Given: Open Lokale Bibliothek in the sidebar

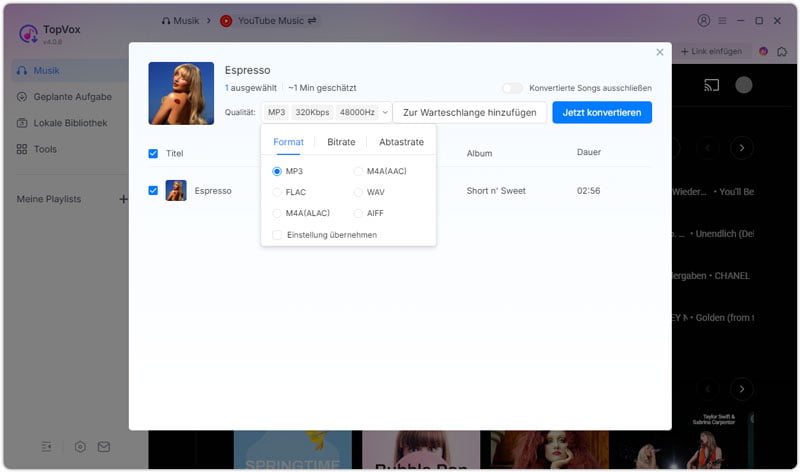Looking at the screenshot, I should tap(70, 123).
